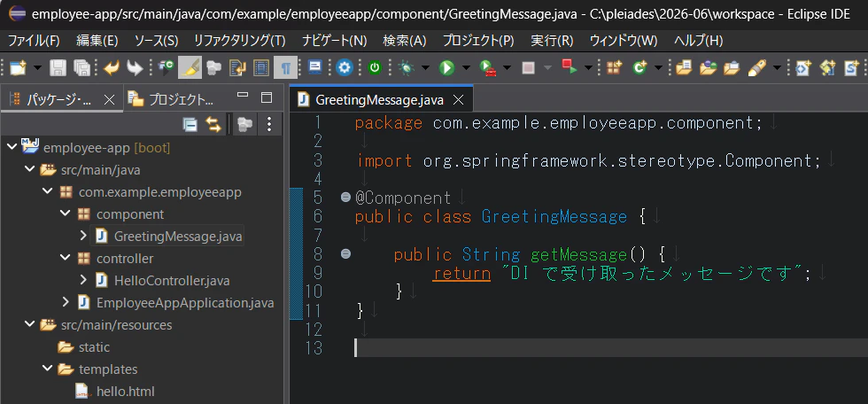Screen dimensions: 868x404
Task: Maximize the Package Explorer view
Action: coord(267,98)
